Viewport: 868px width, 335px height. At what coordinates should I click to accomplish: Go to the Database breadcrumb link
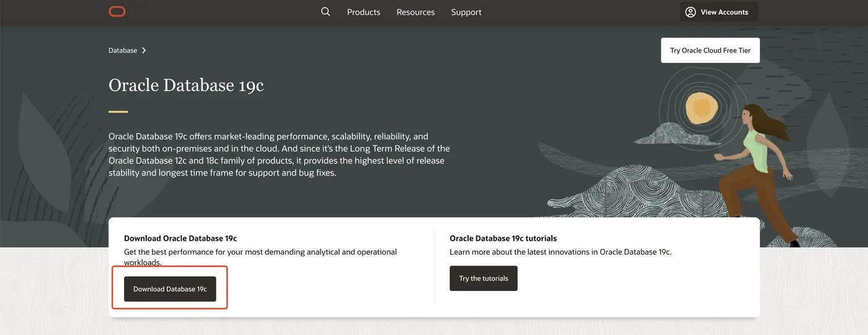pyautogui.click(x=123, y=50)
